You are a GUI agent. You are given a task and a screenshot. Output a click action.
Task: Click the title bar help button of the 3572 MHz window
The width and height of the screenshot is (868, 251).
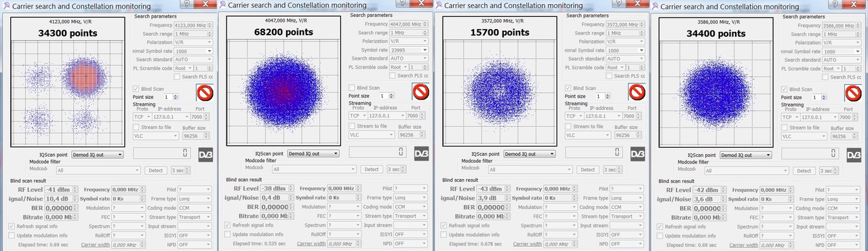point(618,4)
